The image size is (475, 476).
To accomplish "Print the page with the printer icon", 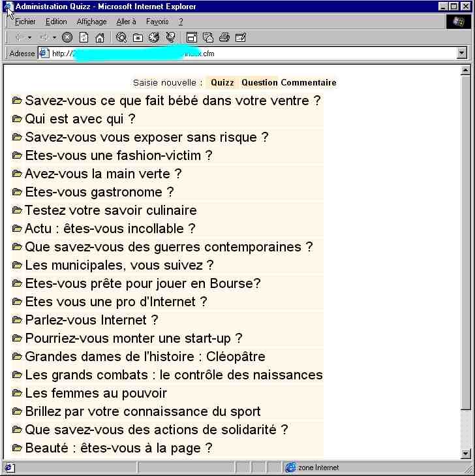I will (224, 38).
